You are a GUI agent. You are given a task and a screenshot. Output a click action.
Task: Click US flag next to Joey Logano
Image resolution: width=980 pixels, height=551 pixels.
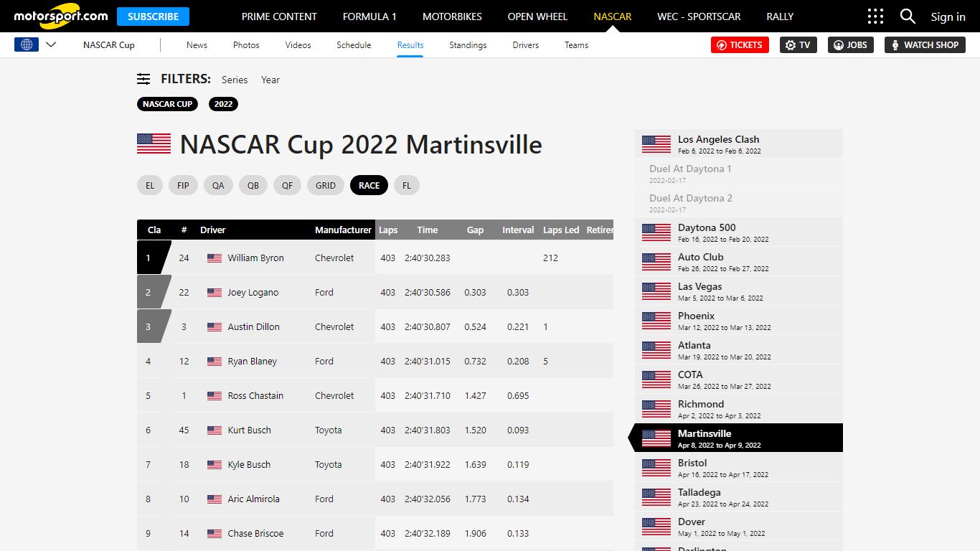pos(215,293)
